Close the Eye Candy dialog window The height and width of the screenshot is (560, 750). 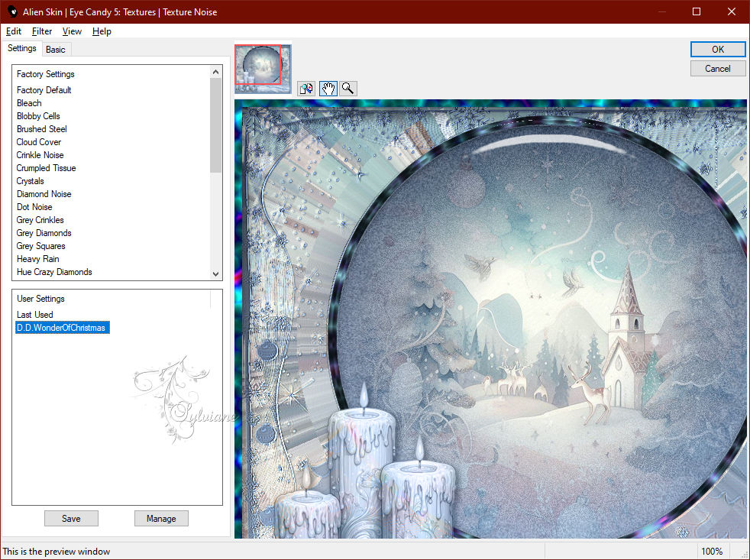pyautogui.click(x=732, y=11)
